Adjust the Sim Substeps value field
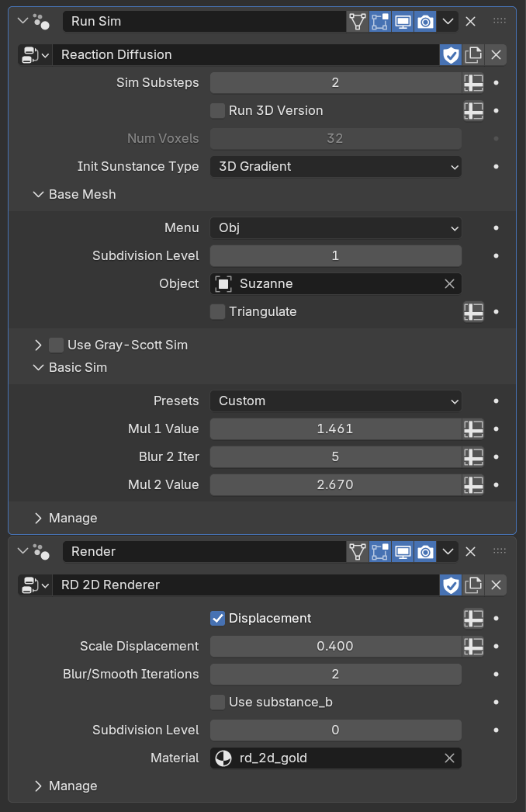This screenshot has width=526, height=812. click(x=335, y=83)
